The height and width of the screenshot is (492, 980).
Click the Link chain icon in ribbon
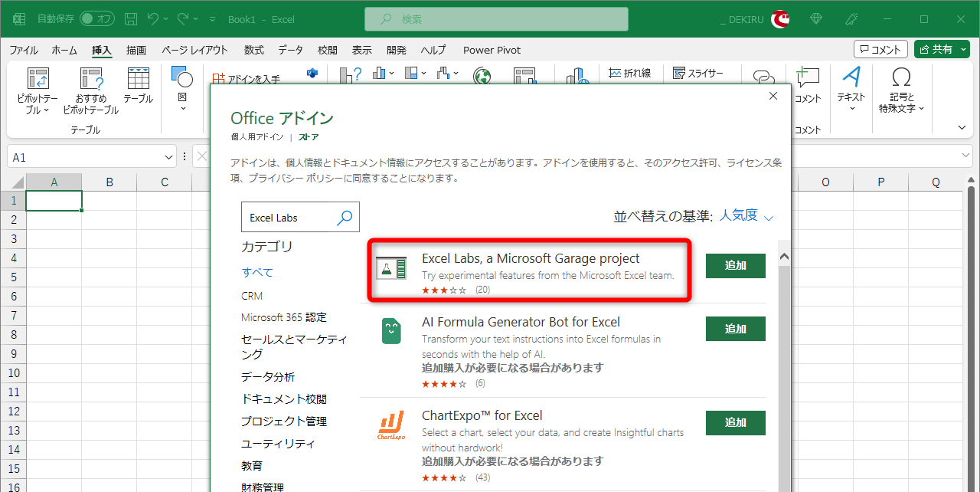coord(764,77)
